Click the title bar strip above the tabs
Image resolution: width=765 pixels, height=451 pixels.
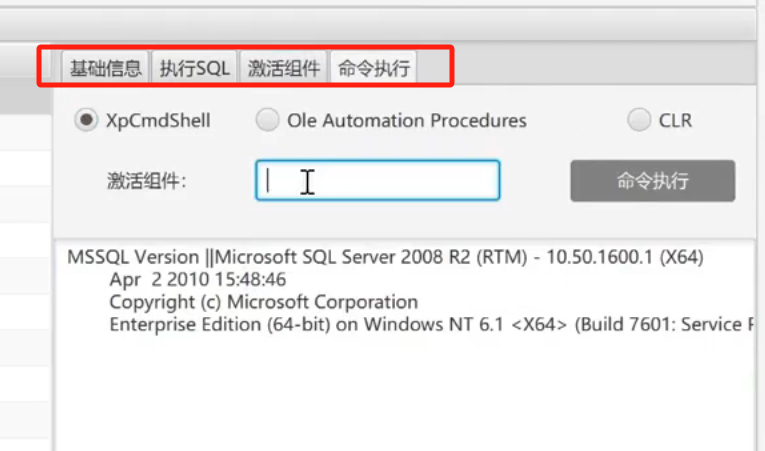pyautogui.click(x=378, y=23)
